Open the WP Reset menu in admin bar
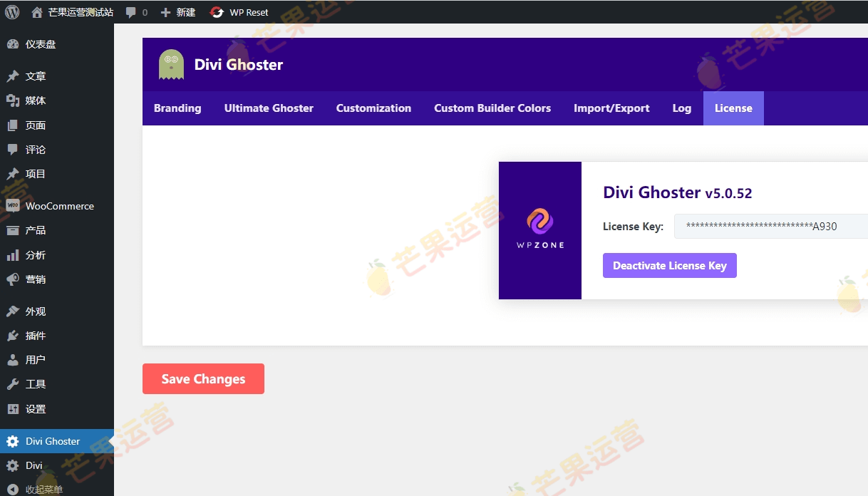 point(239,11)
